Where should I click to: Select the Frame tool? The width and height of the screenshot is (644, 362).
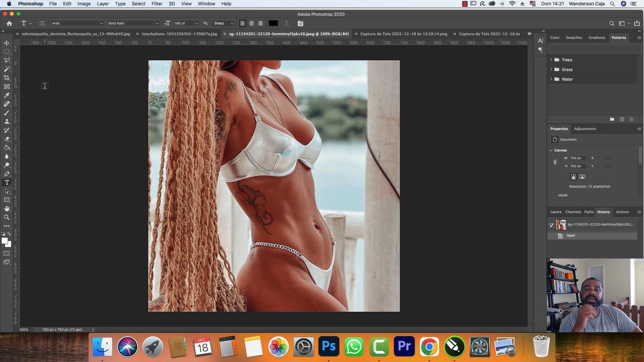pyautogui.click(x=7, y=86)
